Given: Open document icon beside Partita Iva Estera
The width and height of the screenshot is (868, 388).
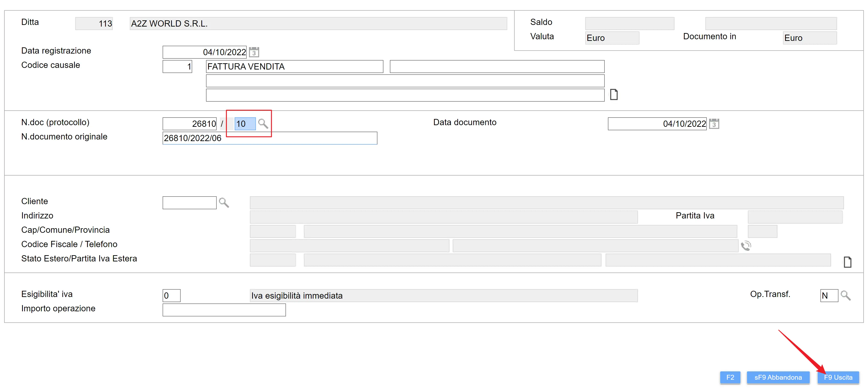Looking at the screenshot, I should pyautogui.click(x=847, y=262).
